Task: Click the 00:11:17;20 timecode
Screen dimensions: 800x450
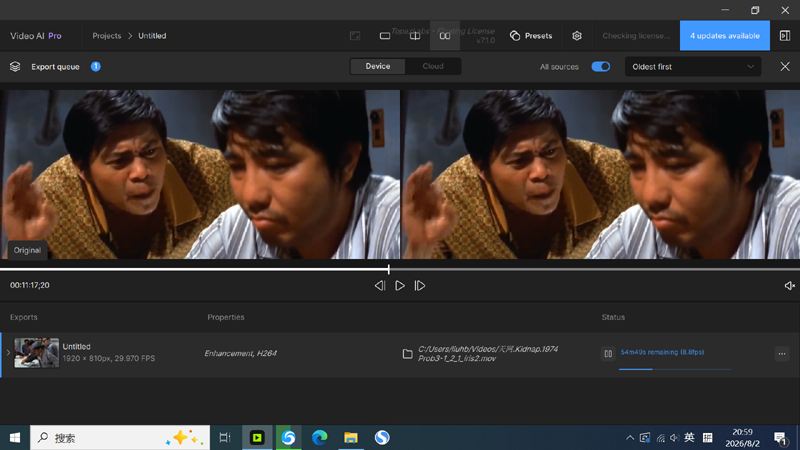Action: pyautogui.click(x=30, y=285)
